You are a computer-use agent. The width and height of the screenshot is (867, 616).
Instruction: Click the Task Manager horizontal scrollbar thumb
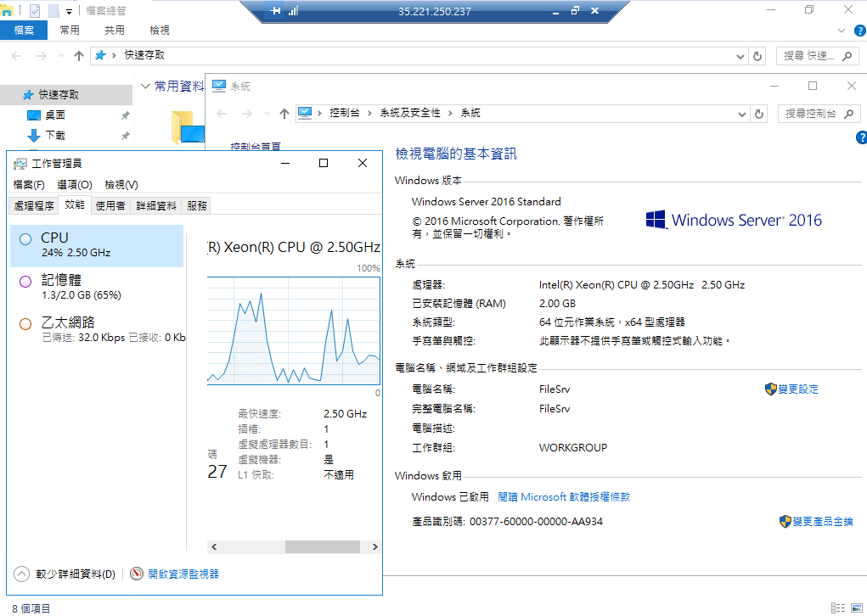point(323,547)
